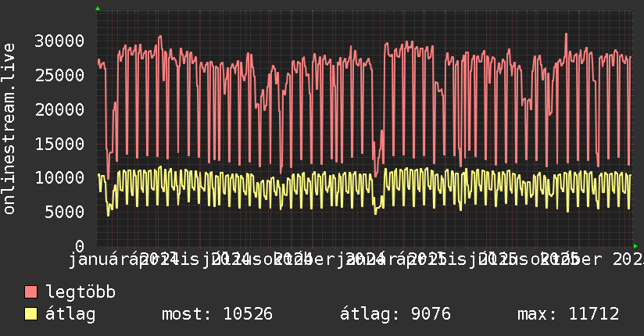Click green arrow atop the y-axis

pos(98,9)
